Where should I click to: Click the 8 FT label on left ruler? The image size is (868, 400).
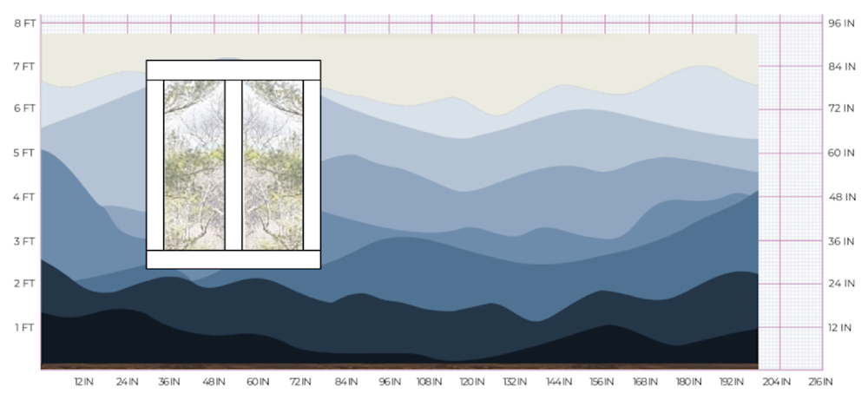(x=24, y=23)
